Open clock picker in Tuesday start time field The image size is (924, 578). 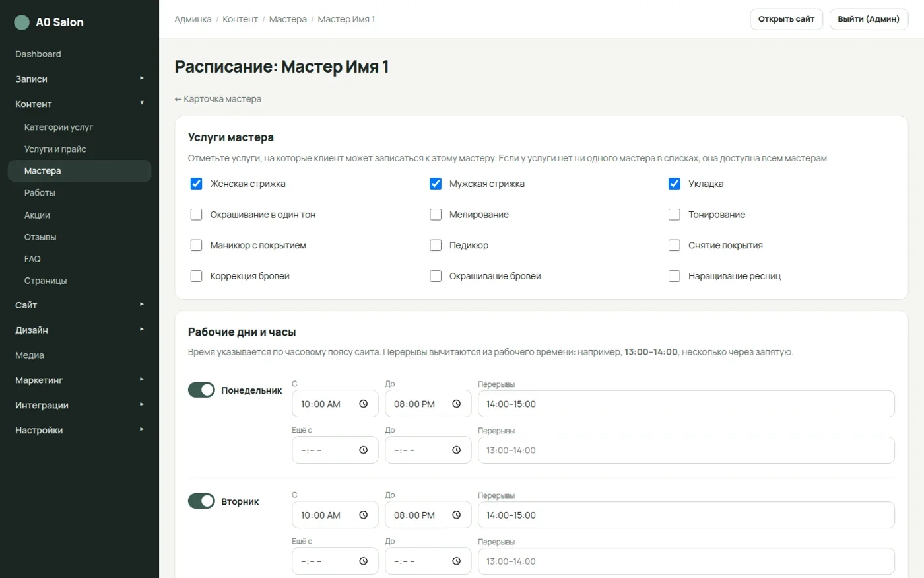point(363,515)
